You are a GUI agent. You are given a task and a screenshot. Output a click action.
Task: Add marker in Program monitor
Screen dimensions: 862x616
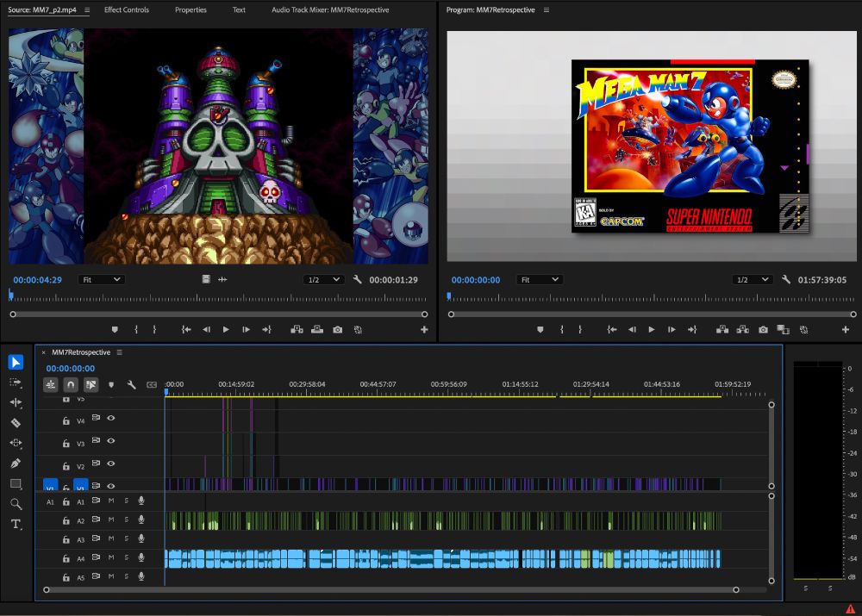[x=540, y=330]
